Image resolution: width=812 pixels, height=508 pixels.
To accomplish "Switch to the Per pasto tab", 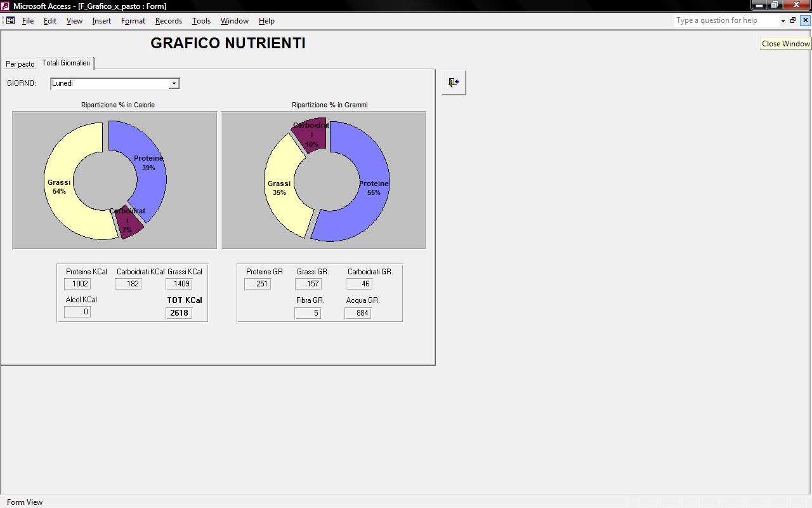I will coord(20,63).
